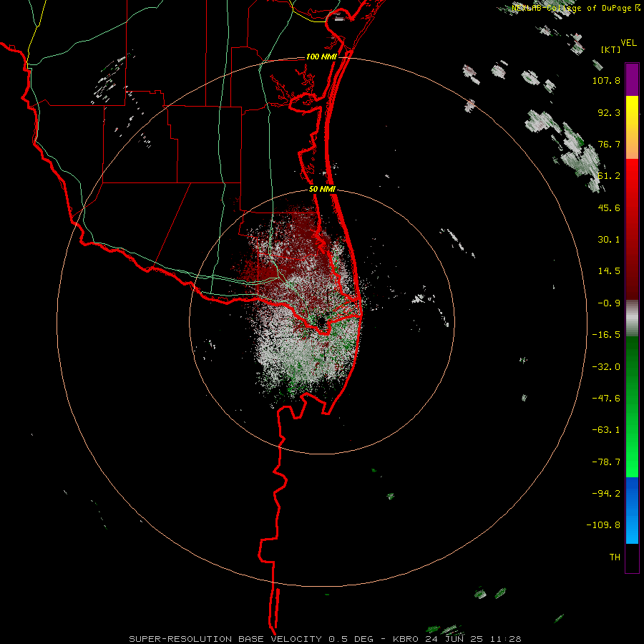The height and width of the screenshot is (644, 644).
Task: Select the 107.8 velocity scale value
Action: click(606, 80)
